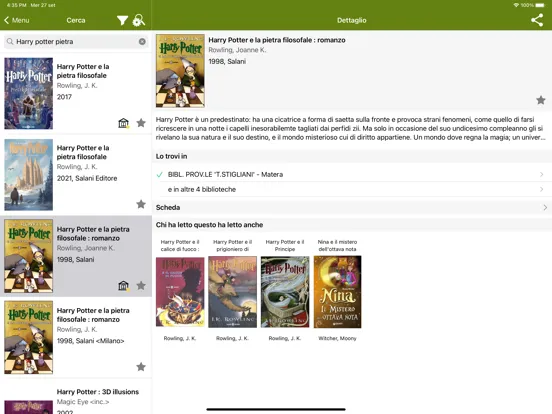Viewport: 552px width, 414px height.
Task: Click 'Witcher, Moony' author label
Action: [x=337, y=338]
